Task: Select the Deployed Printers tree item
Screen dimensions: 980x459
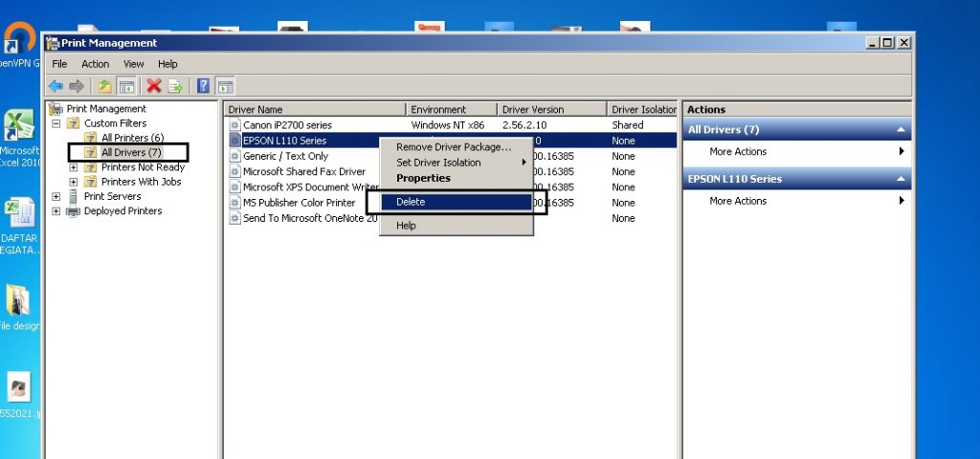Action: (122, 211)
